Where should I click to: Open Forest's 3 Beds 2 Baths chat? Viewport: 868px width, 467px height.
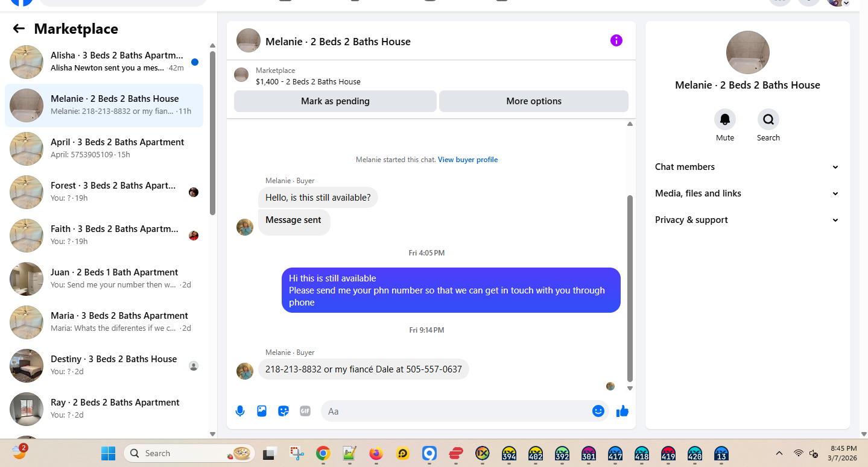(x=104, y=192)
